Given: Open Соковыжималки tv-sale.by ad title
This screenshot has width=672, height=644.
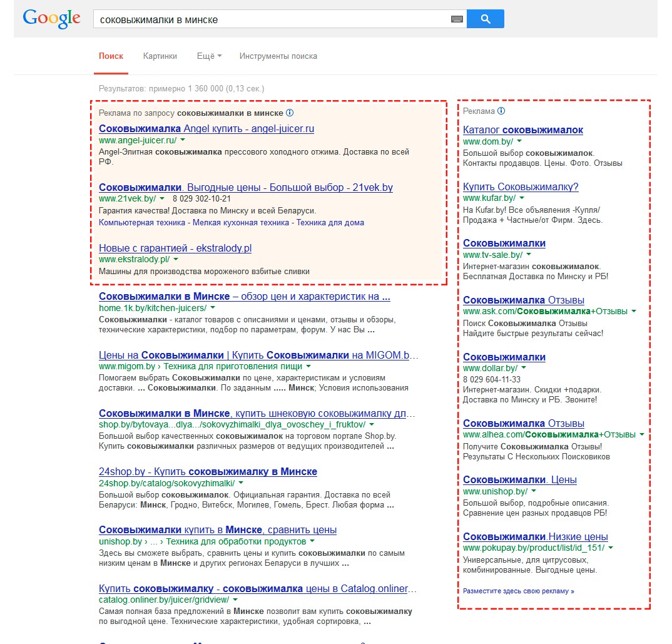Looking at the screenshot, I should pos(504,243).
